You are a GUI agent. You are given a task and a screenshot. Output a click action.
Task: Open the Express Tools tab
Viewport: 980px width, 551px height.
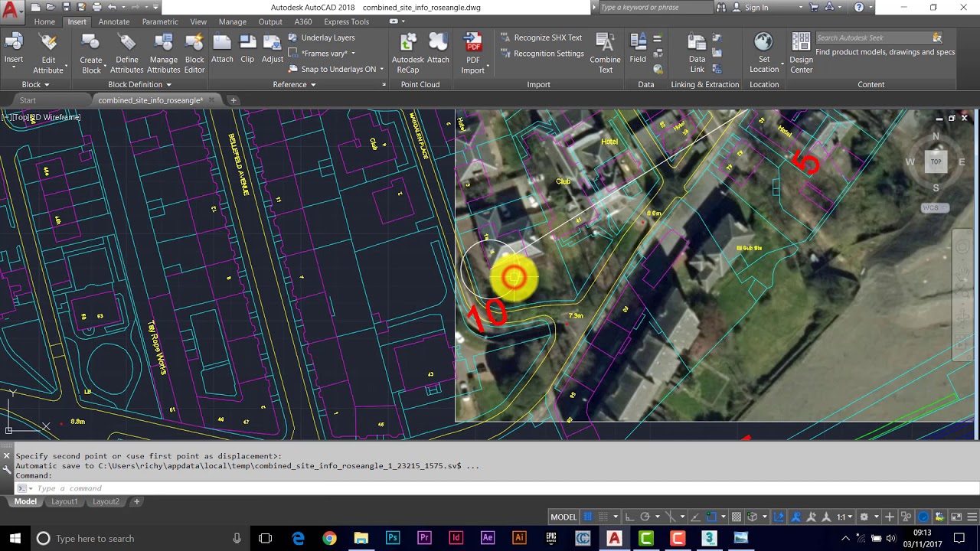[346, 21]
